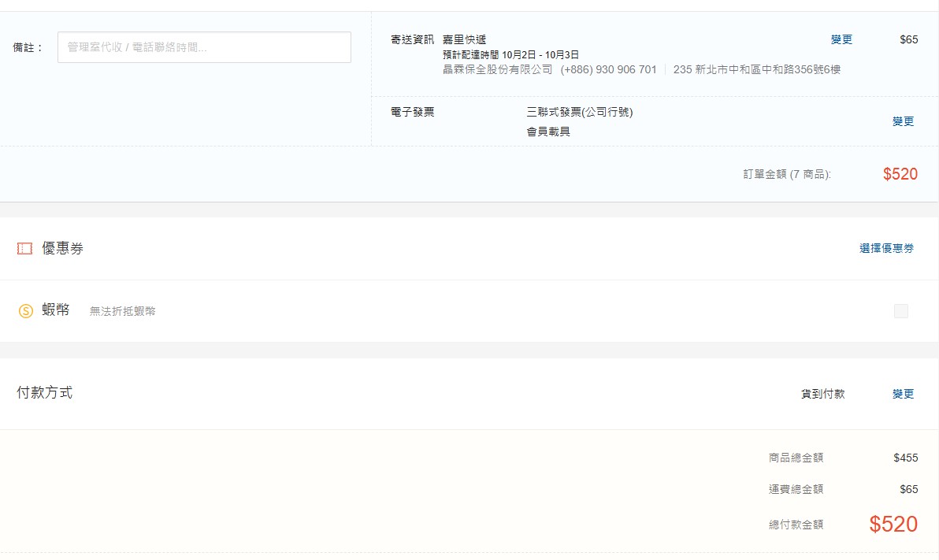This screenshot has width=939, height=560.
Task: Click the 訂單金額 $520 order total
Action: (900, 174)
